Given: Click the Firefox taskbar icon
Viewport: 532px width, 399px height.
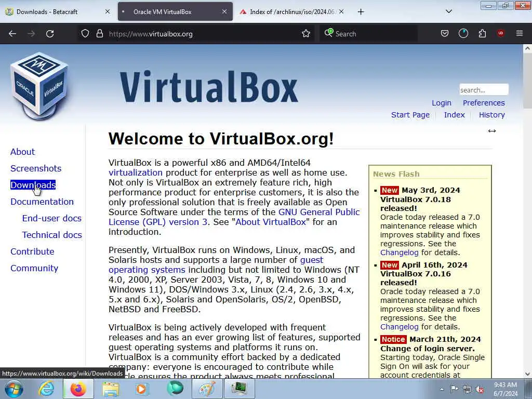Looking at the screenshot, I should (x=78, y=389).
